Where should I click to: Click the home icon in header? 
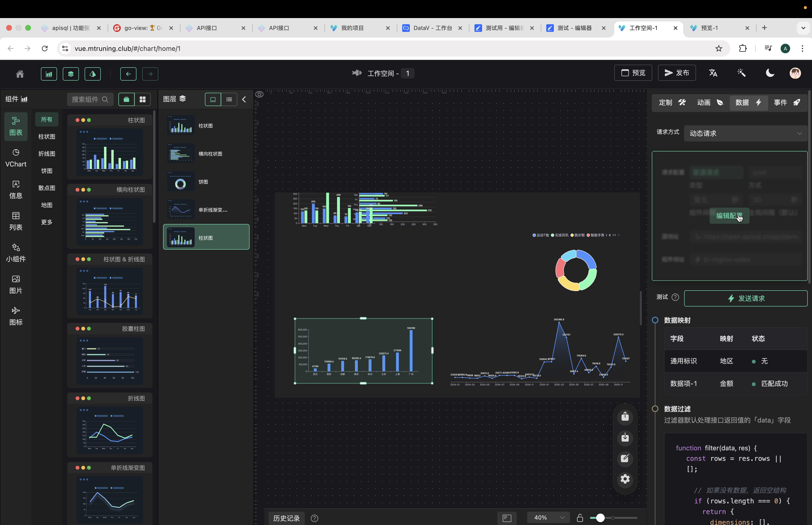click(x=20, y=74)
